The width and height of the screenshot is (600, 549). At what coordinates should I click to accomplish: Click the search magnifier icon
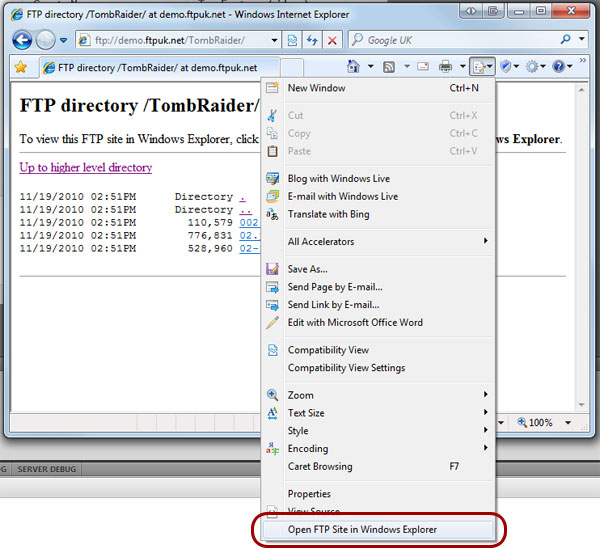[566, 39]
